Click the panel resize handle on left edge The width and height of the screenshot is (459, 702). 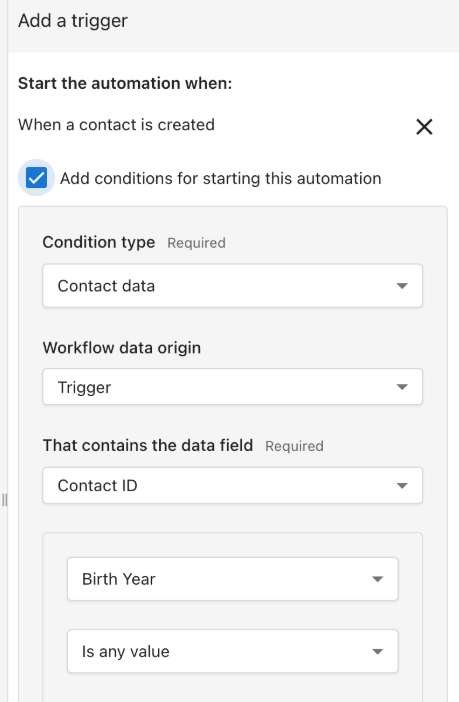point(4,500)
